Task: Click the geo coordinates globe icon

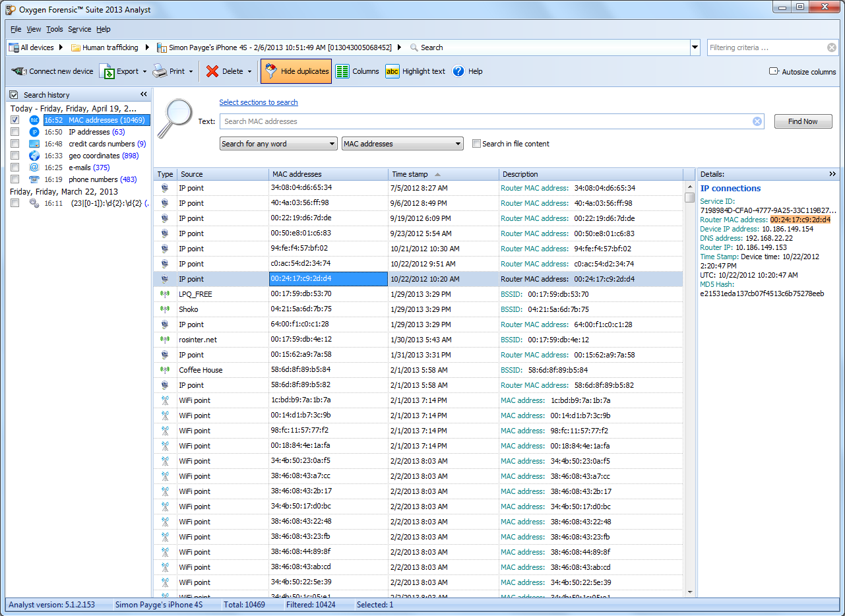Action: [34, 156]
